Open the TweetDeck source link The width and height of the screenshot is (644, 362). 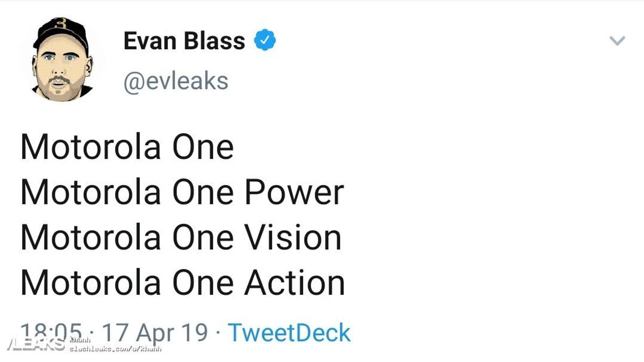(x=289, y=333)
